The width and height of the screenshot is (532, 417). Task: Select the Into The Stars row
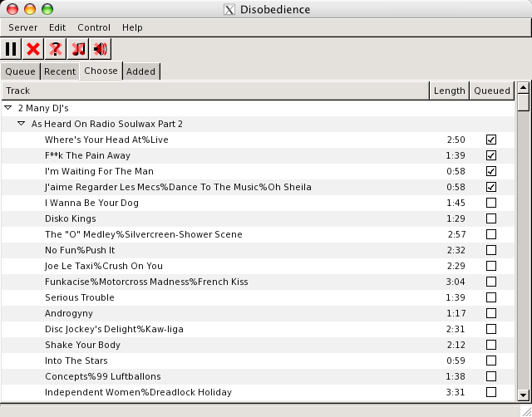[258, 361]
